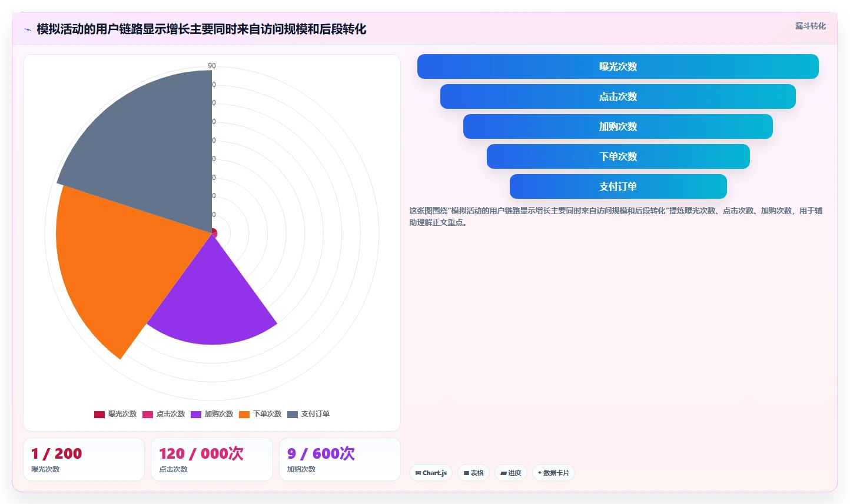The height and width of the screenshot is (504, 850).
Task: Select the 加购次数 funnel stage
Action: point(617,126)
